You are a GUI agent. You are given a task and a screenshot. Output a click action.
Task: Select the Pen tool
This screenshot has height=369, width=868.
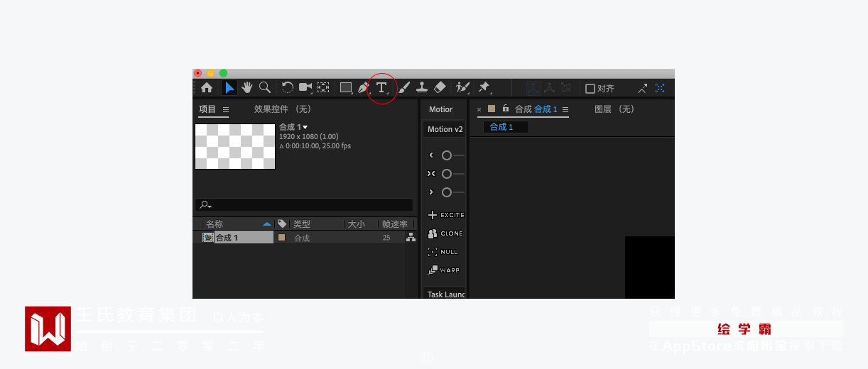(364, 88)
